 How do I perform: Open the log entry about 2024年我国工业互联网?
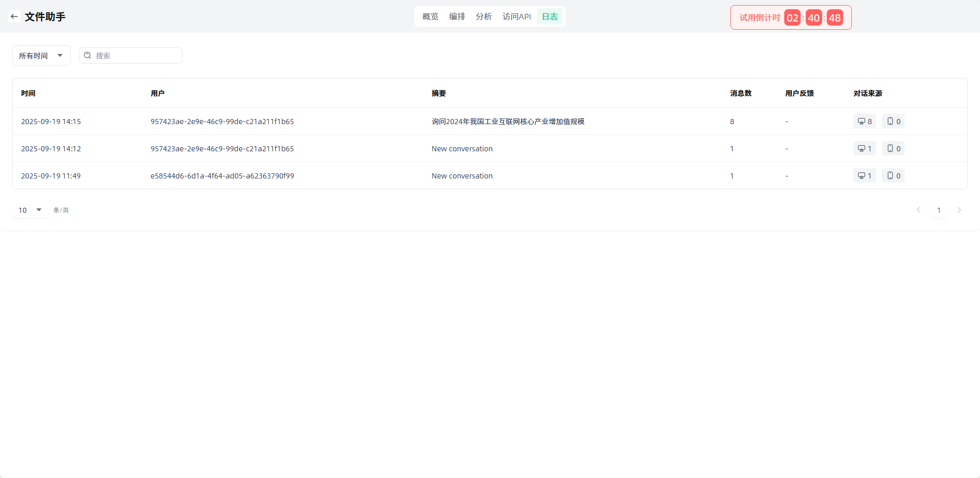(x=507, y=122)
